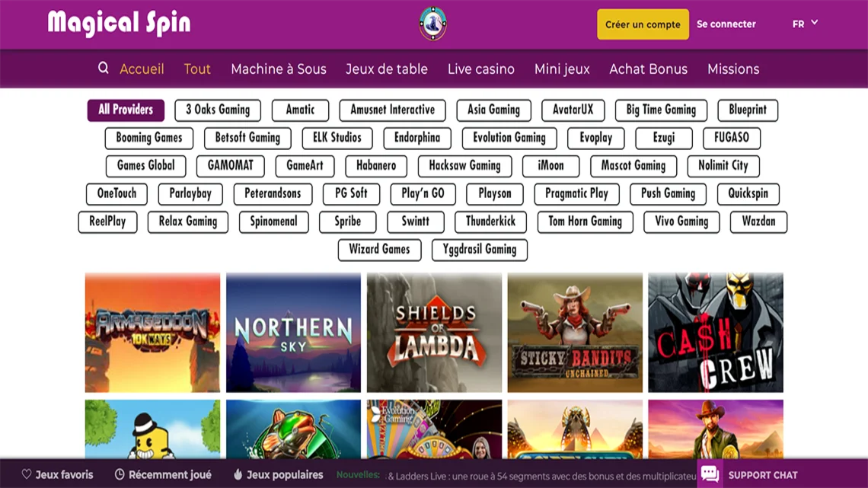Select the Ezugi provider
The height and width of the screenshot is (488, 868).
tap(664, 138)
